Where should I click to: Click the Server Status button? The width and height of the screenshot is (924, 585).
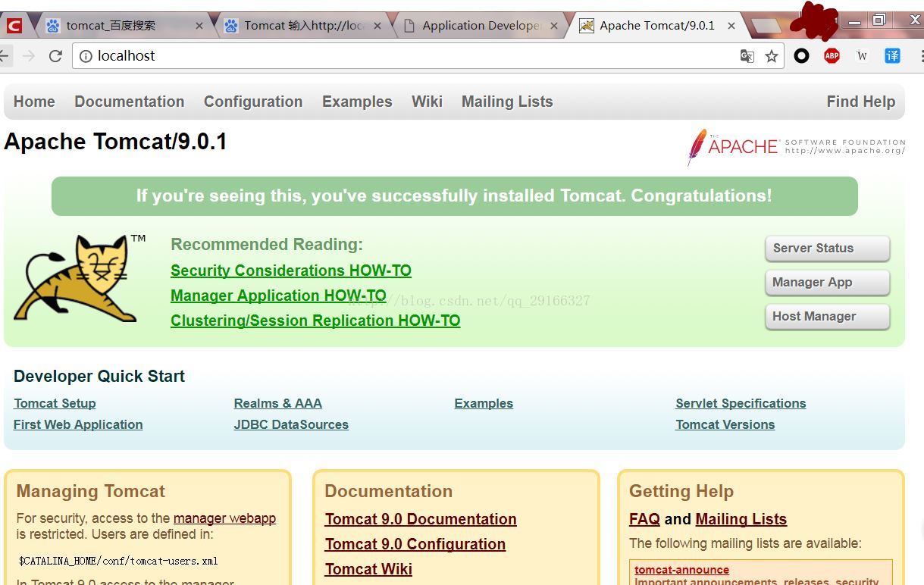(x=828, y=249)
